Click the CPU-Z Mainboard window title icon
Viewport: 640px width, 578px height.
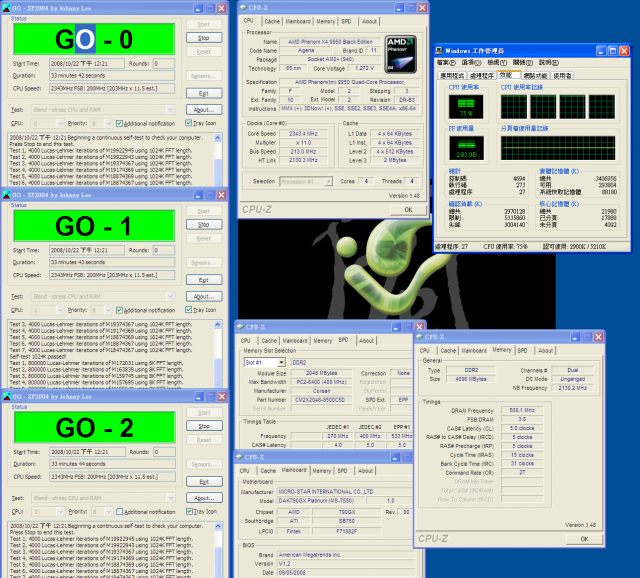240,457
